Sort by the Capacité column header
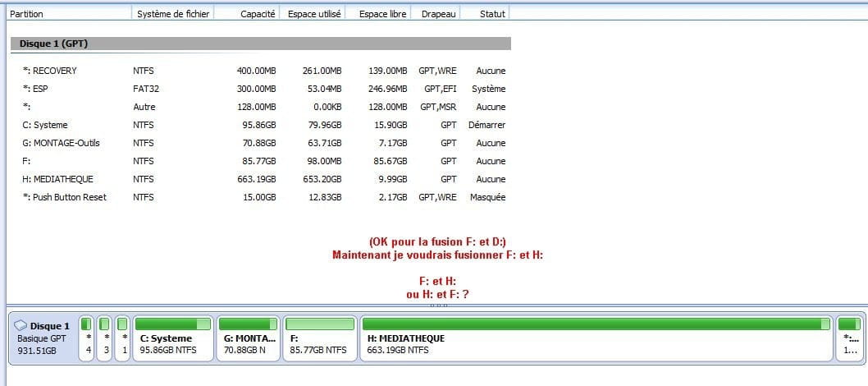This screenshot has height=386, width=868. (x=247, y=14)
